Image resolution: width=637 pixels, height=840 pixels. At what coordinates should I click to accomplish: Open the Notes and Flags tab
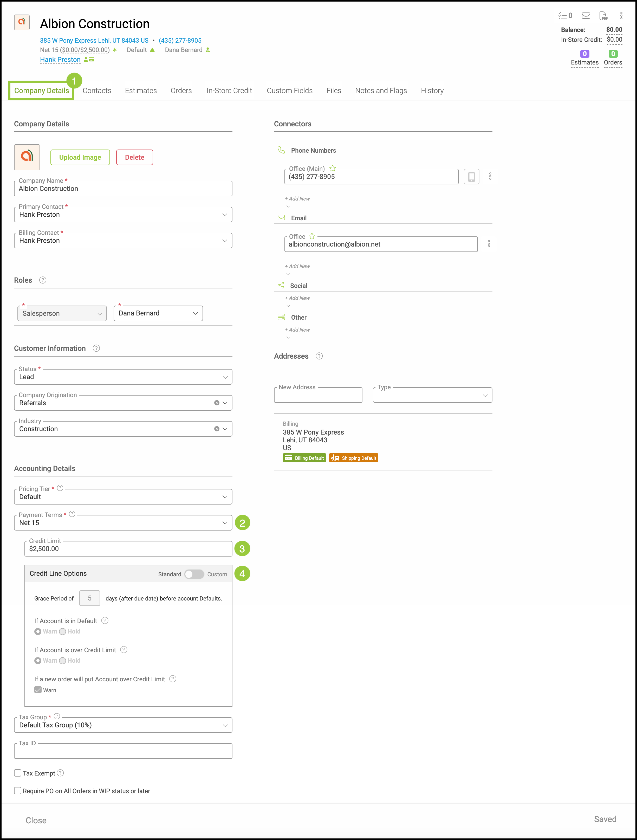[381, 91]
